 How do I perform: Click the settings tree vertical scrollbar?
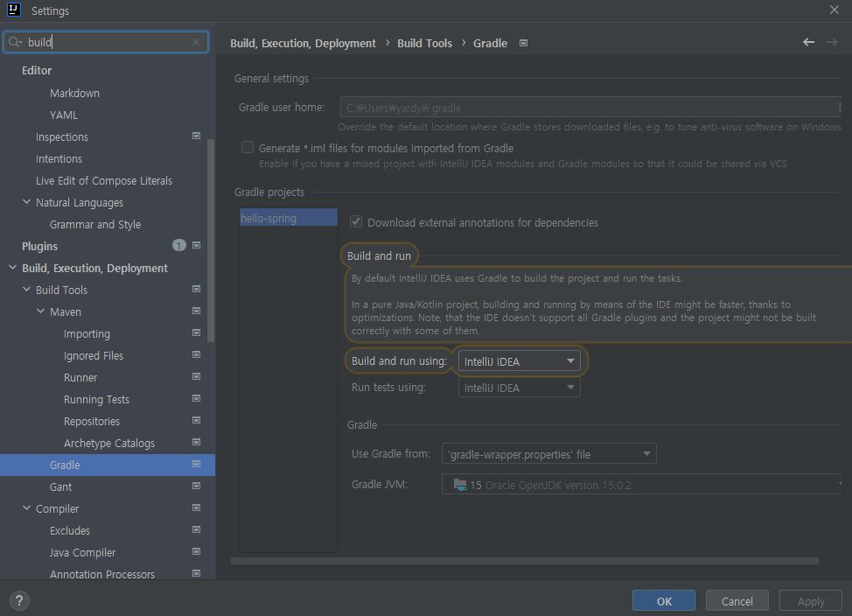tap(211, 241)
